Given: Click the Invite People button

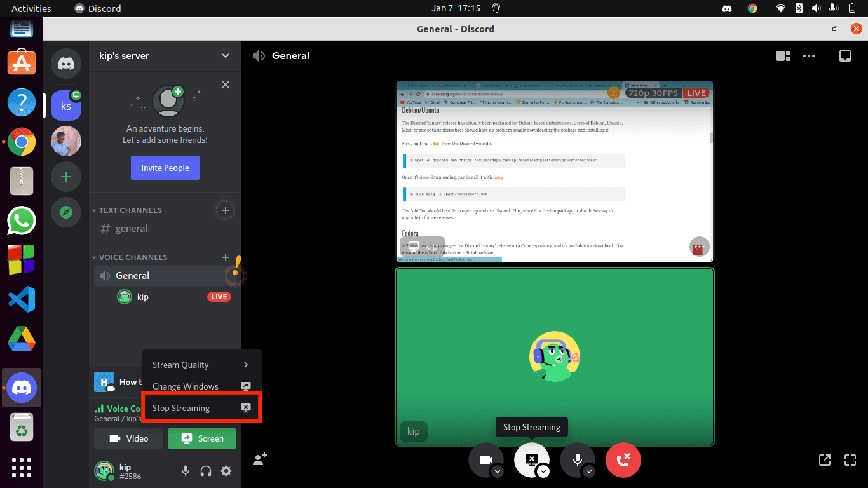Looking at the screenshot, I should [x=165, y=168].
